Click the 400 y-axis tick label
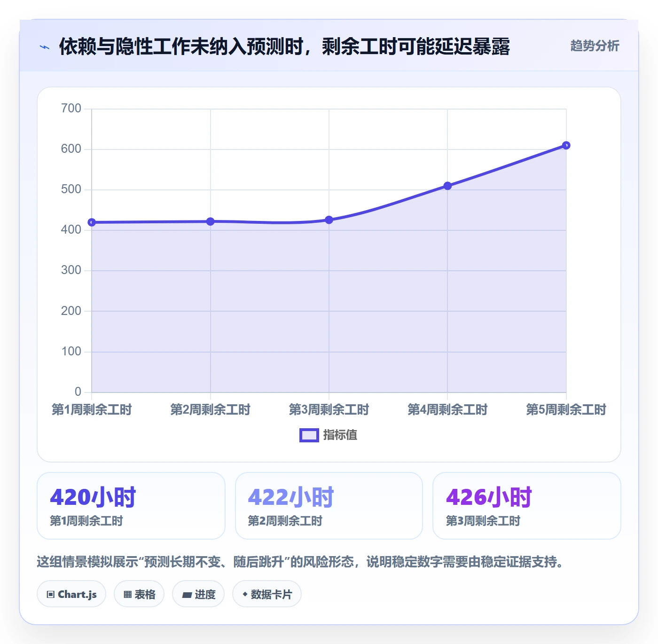 click(71, 230)
